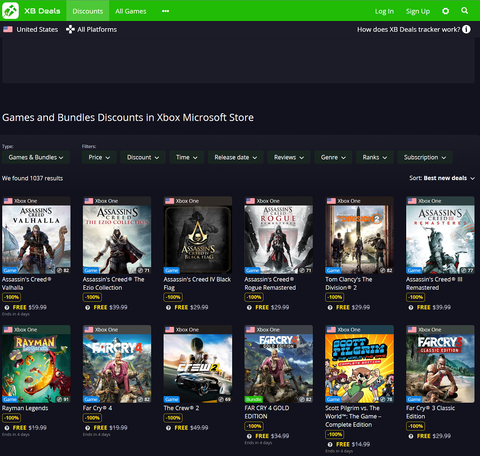Click "We found 1037 results" text
This screenshot has height=456, width=480.
pyautogui.click(x=32, y=178)
